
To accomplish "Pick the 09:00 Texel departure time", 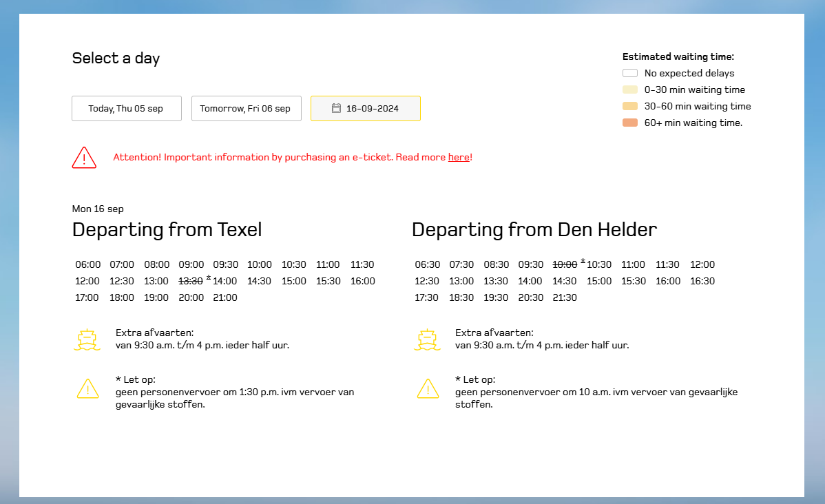I will tap(191, 264).
